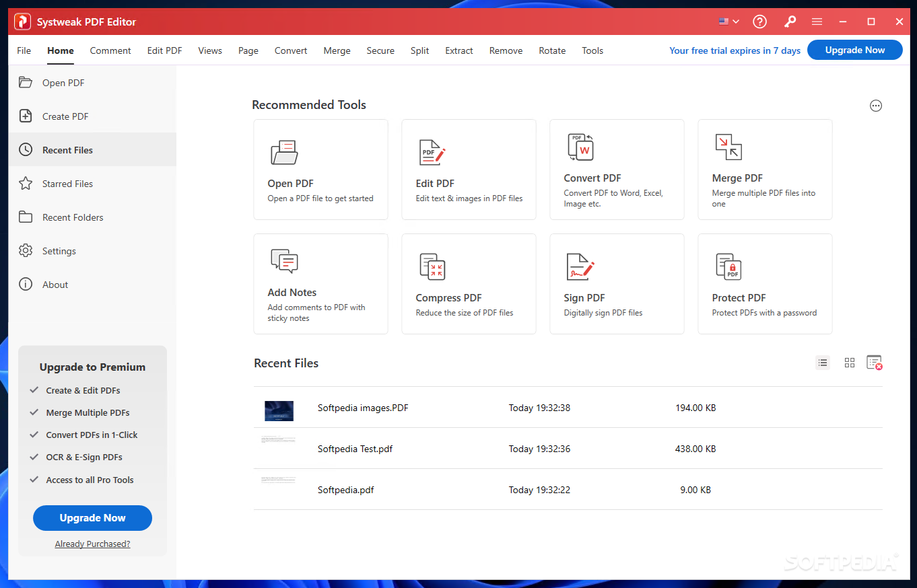Click the Starred Files star icon
This screenshot has height=588, width=917.
[x=26, y=184]
